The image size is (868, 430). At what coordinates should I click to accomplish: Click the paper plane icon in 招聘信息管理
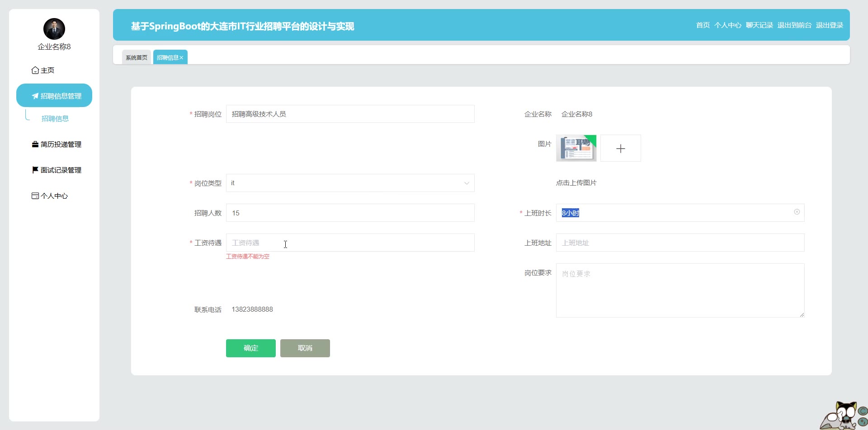pyautogui.click(x=35, y=96)
